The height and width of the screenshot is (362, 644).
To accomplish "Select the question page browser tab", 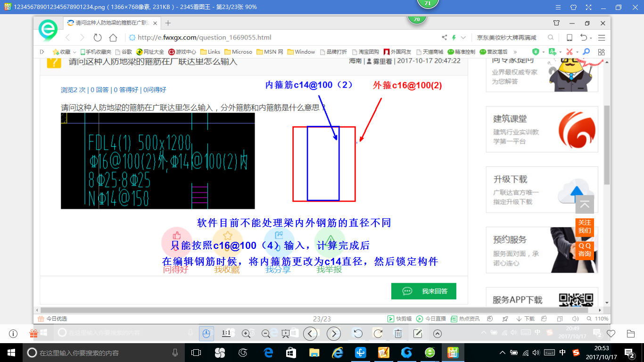I will pyautogui.click(x=112, y=23).
